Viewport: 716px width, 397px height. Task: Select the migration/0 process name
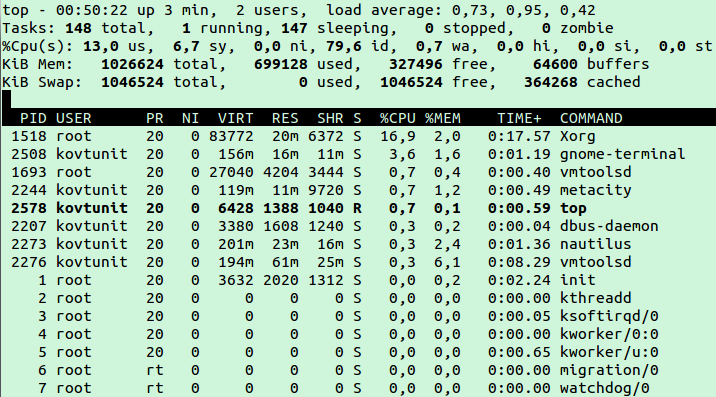click(x=609, y=370)
